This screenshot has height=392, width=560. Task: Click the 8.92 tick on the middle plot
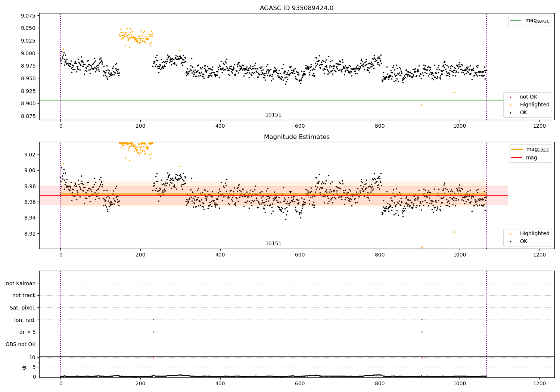pos(29,234)
